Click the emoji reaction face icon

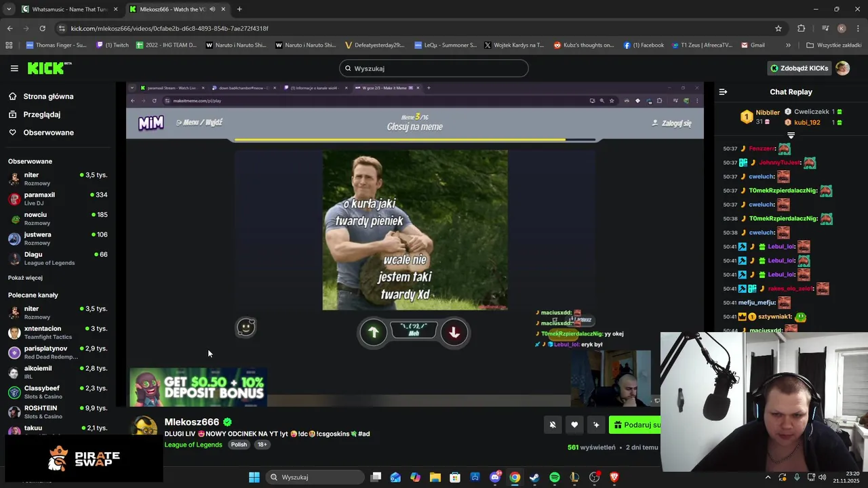click(245, 327)
